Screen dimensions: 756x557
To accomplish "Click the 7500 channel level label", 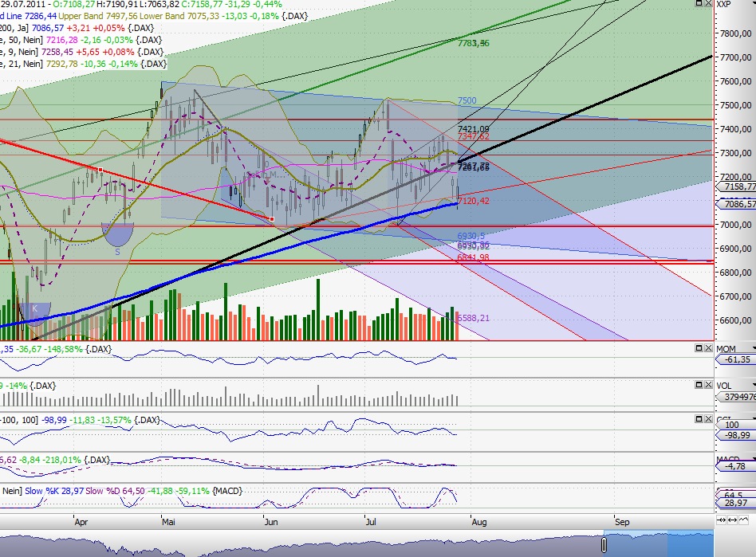I will point(467,100).
